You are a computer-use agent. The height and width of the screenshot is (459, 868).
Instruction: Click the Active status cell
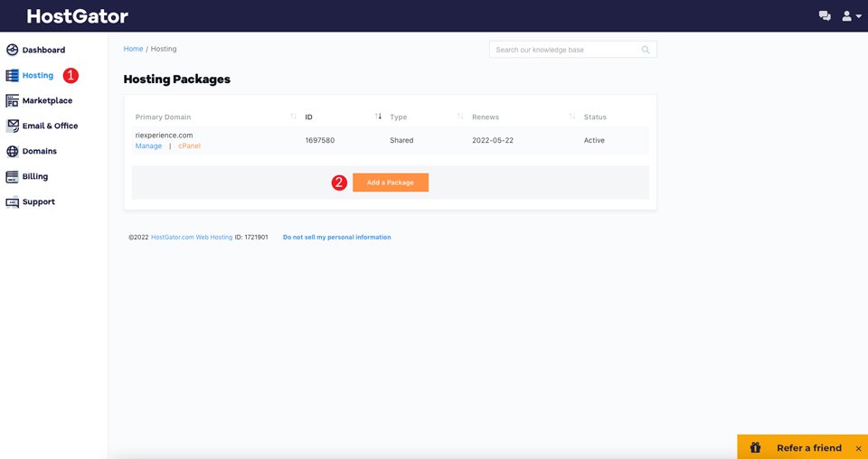point(594,140)
